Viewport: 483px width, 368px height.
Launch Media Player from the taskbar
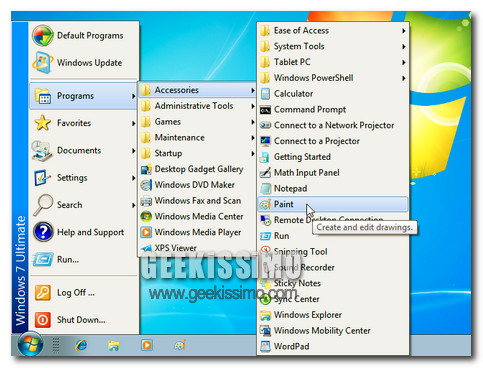click(147, 345)
